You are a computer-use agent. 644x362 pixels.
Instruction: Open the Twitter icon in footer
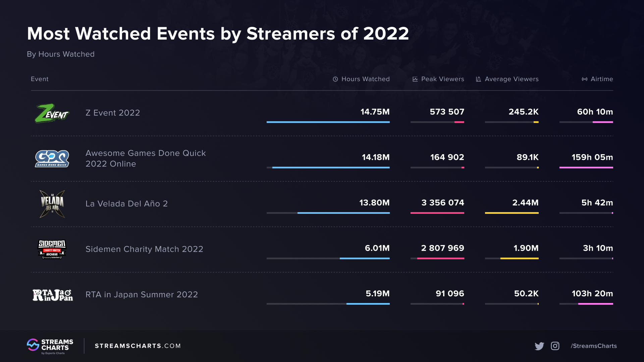click(x=539, y=346)
